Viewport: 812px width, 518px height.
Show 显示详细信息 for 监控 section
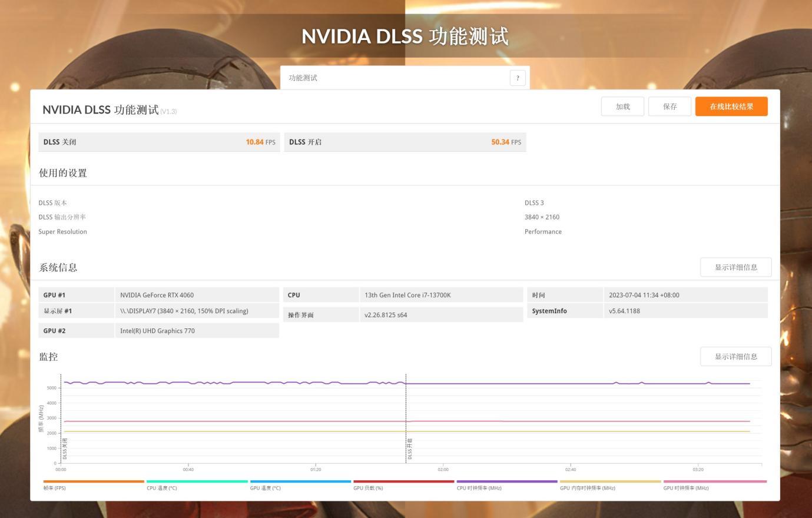click(x=736, y=357)
